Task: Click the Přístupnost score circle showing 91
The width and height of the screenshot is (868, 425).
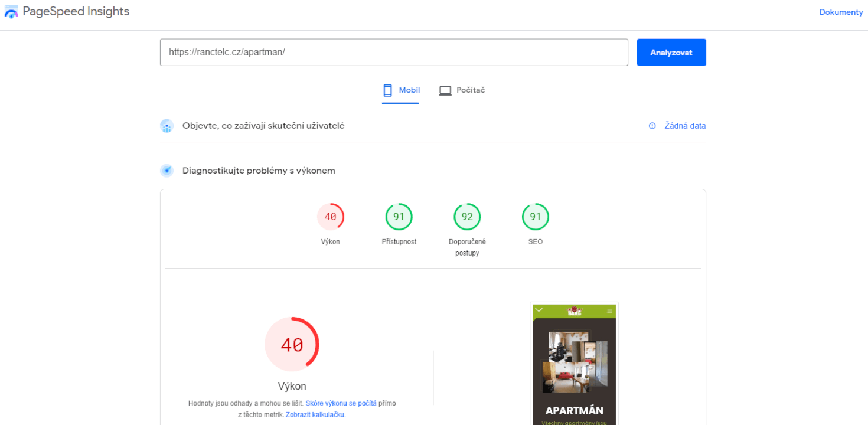Action: 399,216
